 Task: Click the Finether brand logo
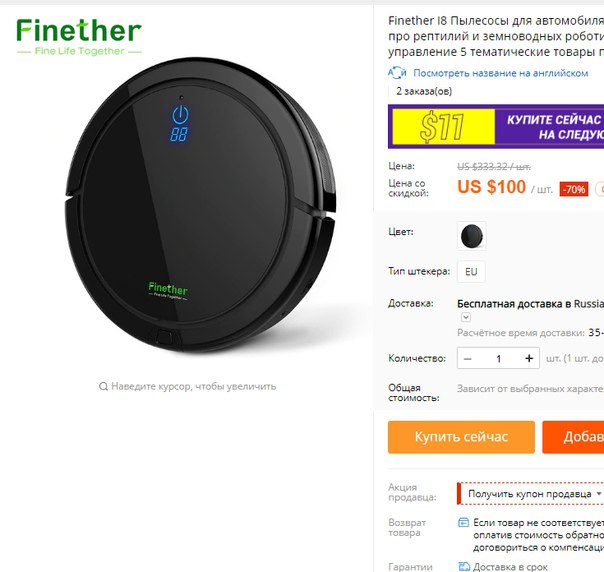pyautogui.click(x=79, y=36)
